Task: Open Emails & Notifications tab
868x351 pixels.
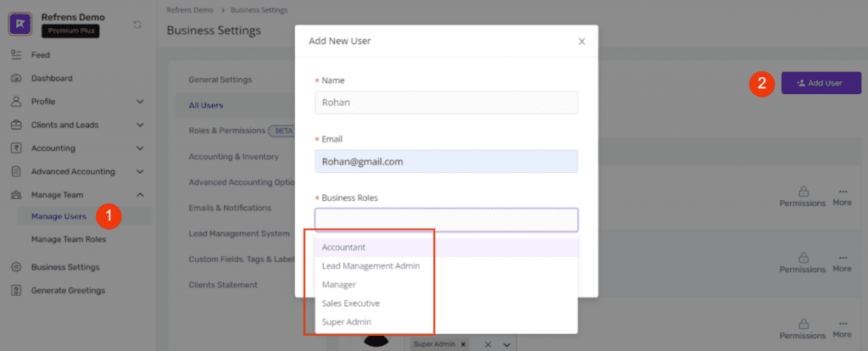Action: (x=230, y=209)
